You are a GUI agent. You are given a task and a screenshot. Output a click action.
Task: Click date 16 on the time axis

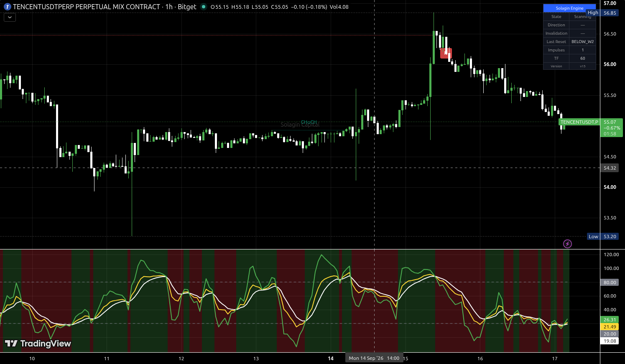pyautogui.click(x=480, y=359)
